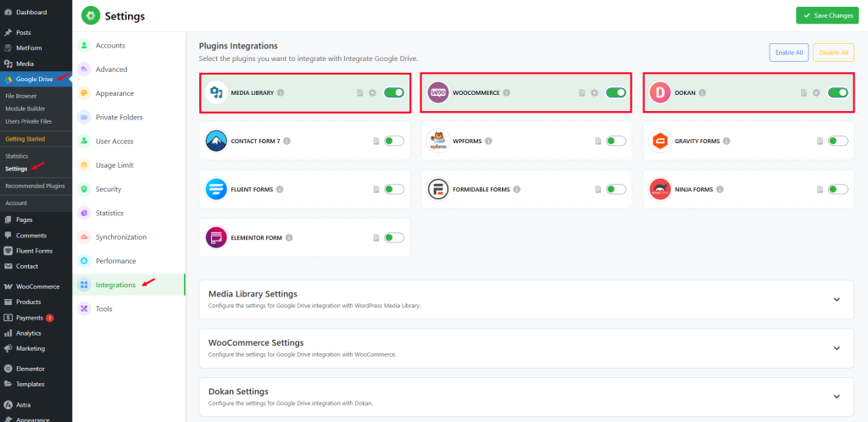Image resolution: width=868 pixels, height=422 pixels.
Task: Disable the Dokan integration toggle
Action: tap(838, 93)
